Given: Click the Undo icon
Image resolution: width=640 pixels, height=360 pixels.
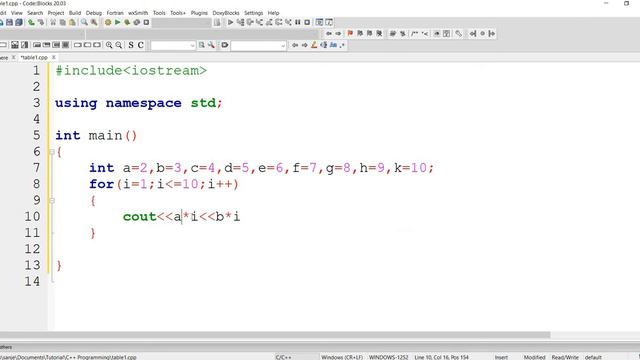Looking at the screenshot, I should (31, 22).
